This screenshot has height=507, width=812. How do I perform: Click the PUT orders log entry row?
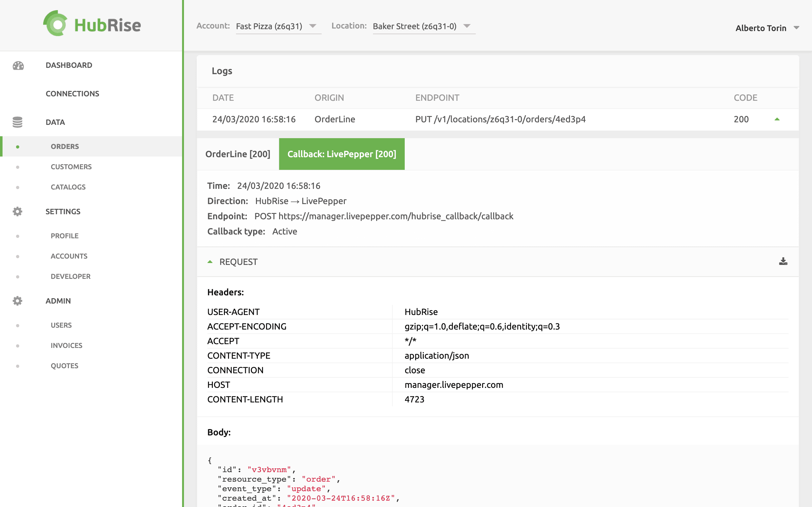(x=500, y=119)
